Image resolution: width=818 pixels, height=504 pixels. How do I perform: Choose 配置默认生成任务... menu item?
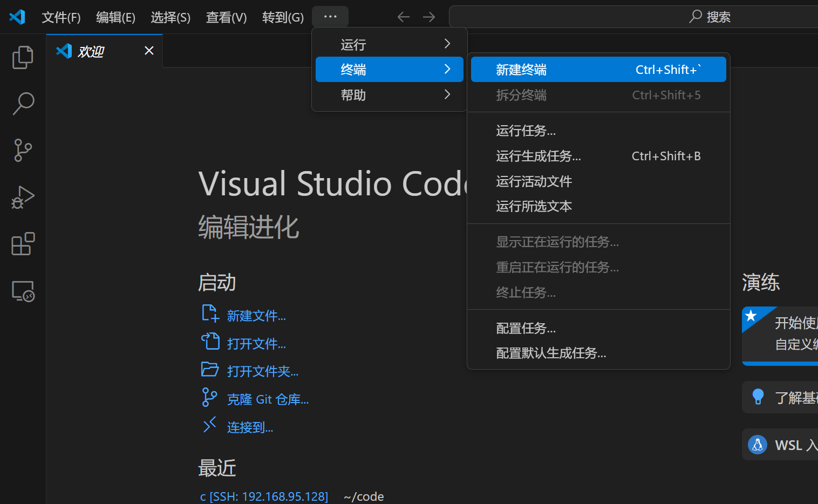pos(598,353)
